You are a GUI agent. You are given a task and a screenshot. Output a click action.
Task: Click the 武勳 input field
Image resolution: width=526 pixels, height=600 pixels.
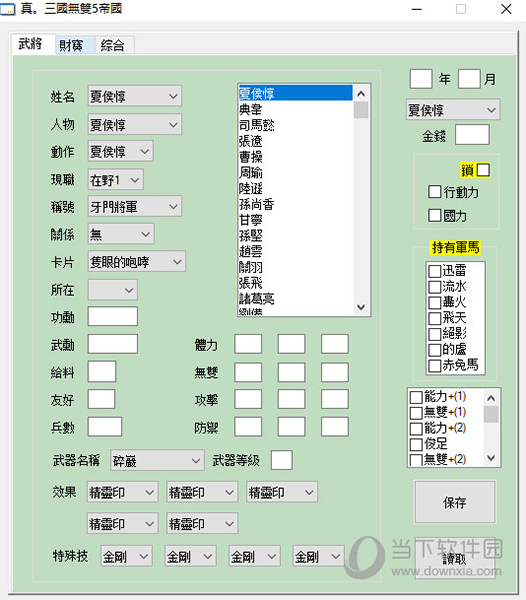(112, 344)
